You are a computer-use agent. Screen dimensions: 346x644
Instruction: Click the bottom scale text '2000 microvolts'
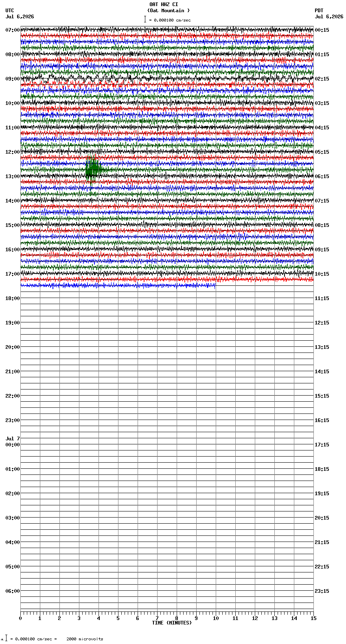click(x=85, y=639)
